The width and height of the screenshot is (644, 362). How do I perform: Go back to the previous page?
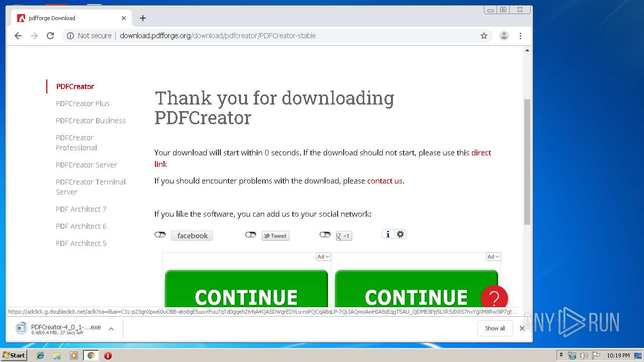(x=18, y=36)
